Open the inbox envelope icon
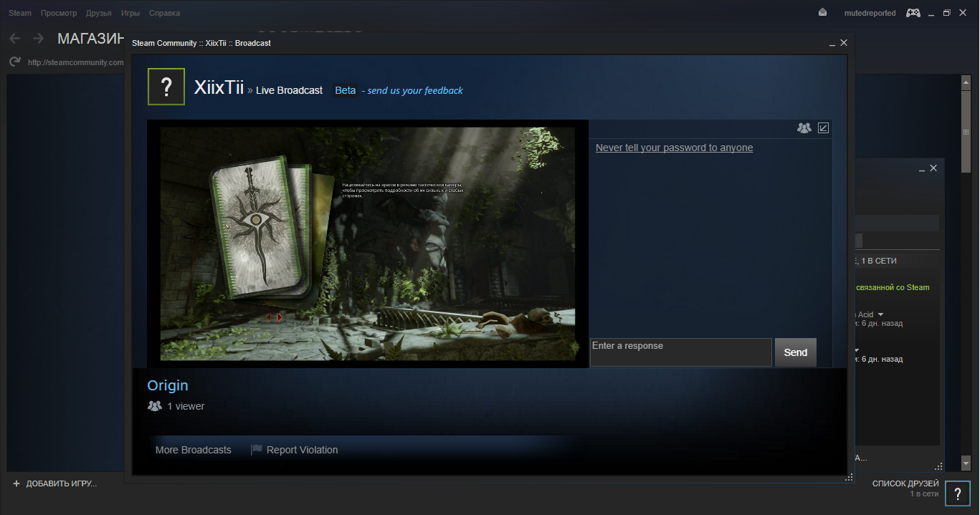980x515 pixels. pos(822,13)
